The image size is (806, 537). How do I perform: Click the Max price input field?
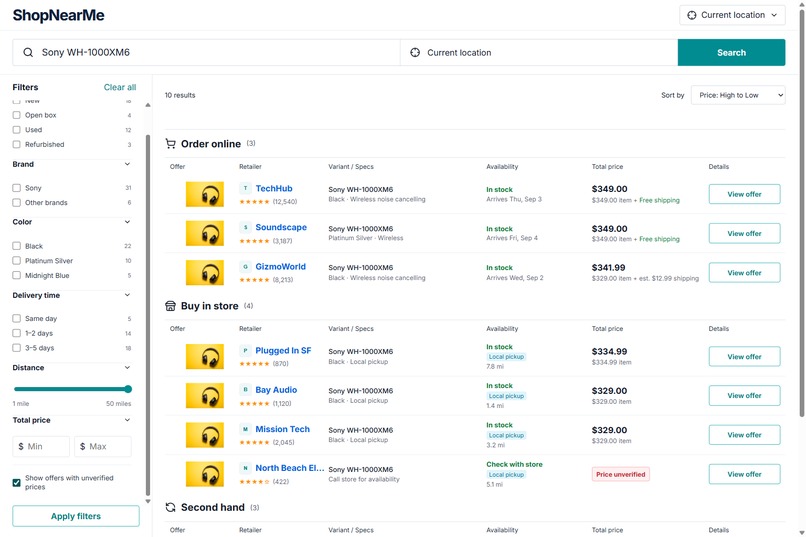coord(103,447)
